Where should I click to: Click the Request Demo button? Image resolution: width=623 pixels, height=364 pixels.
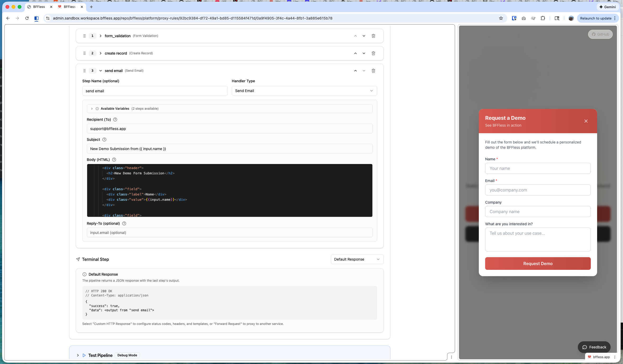[537, 264]
